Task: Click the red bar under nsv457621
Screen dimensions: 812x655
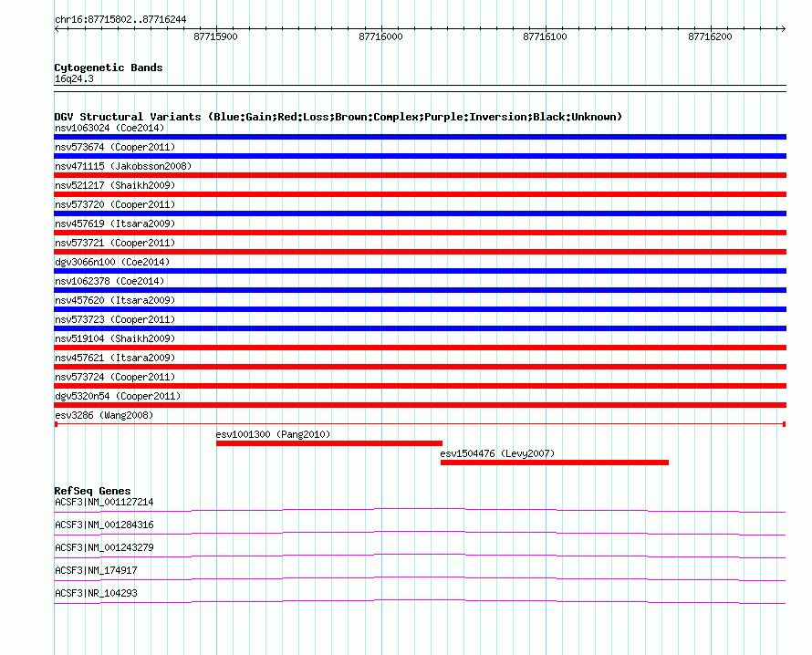Action: click(420, 367)
